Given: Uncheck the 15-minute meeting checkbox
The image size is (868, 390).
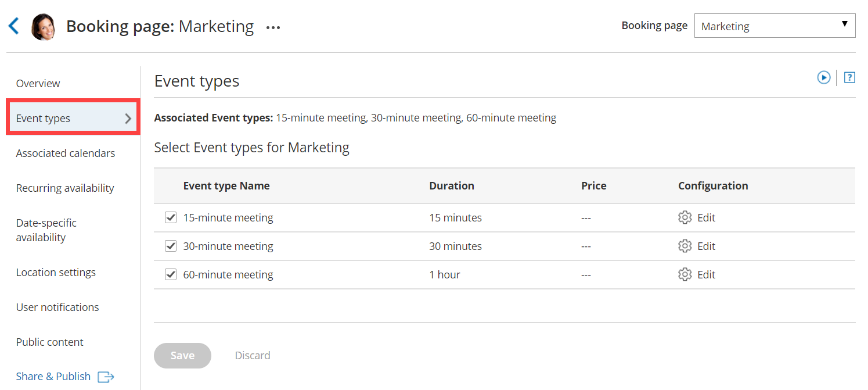Looking at the screenshot, I should [171, 217].
